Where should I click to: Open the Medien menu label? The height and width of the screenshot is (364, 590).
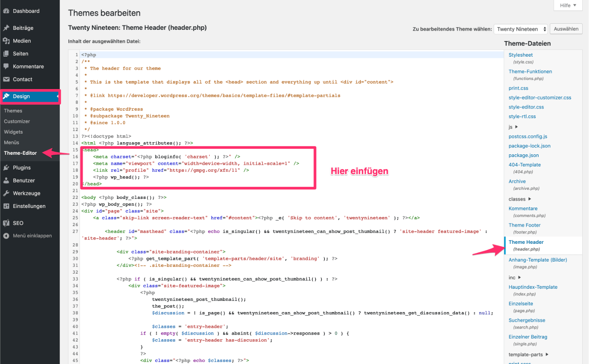pyautogui.click(x=22, y=41)
